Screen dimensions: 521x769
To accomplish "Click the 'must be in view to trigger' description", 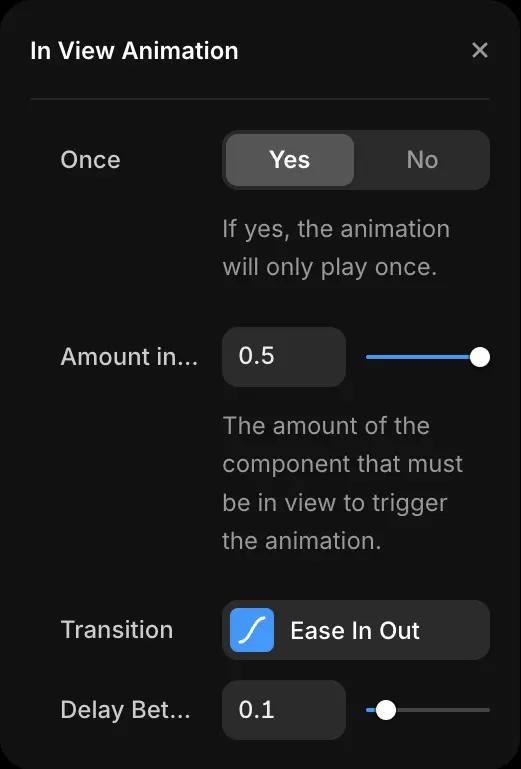I will pyautogui.click(x=342, y=483).
